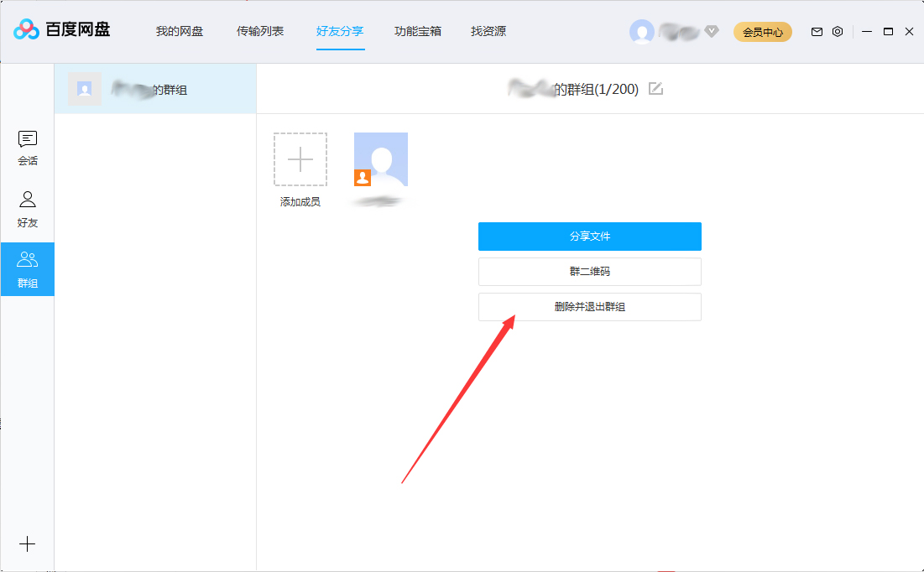Expand the account dropdown next to avatar

click(x=712, y=32)
